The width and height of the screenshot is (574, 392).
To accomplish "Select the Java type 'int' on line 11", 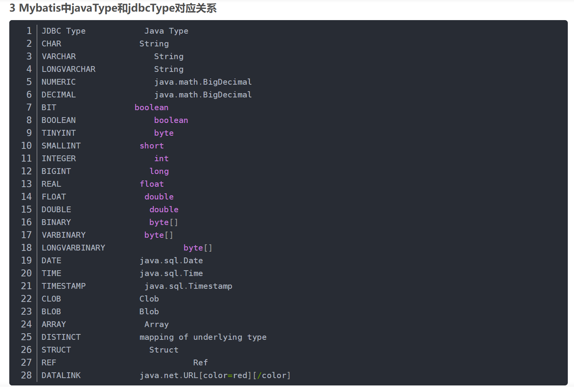I will [x=161, y=159].
